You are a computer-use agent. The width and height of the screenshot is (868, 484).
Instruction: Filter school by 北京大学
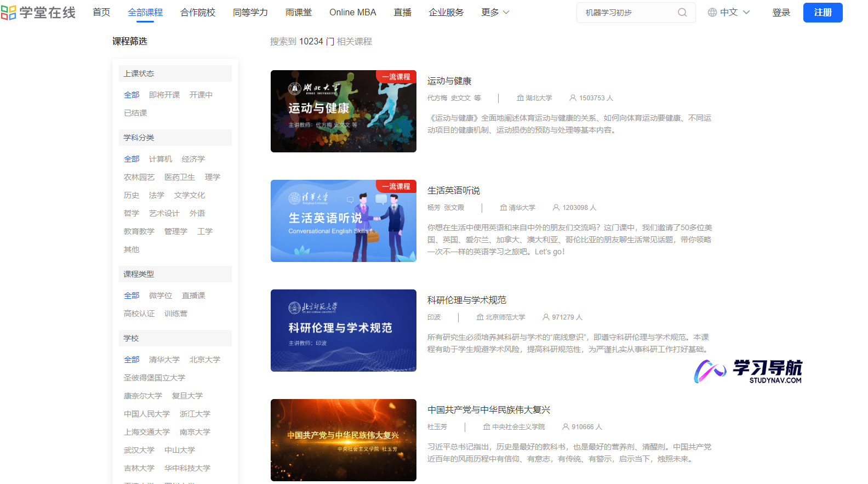[x=205, y=360]
